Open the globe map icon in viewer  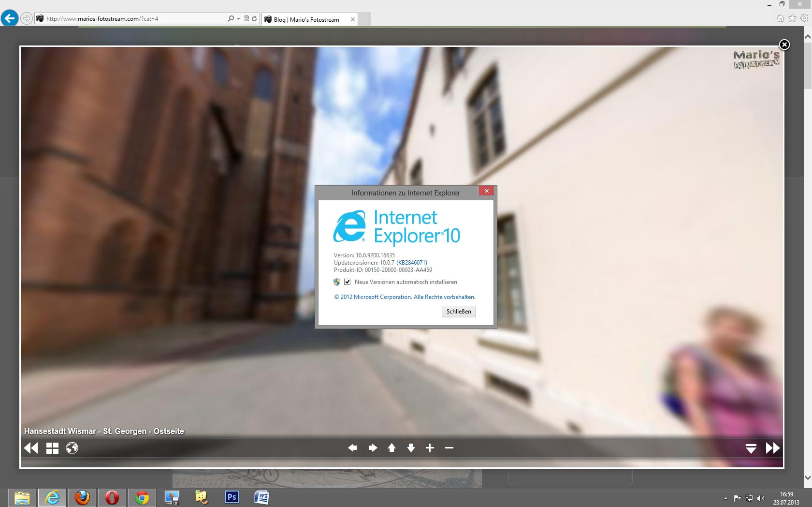72,448
